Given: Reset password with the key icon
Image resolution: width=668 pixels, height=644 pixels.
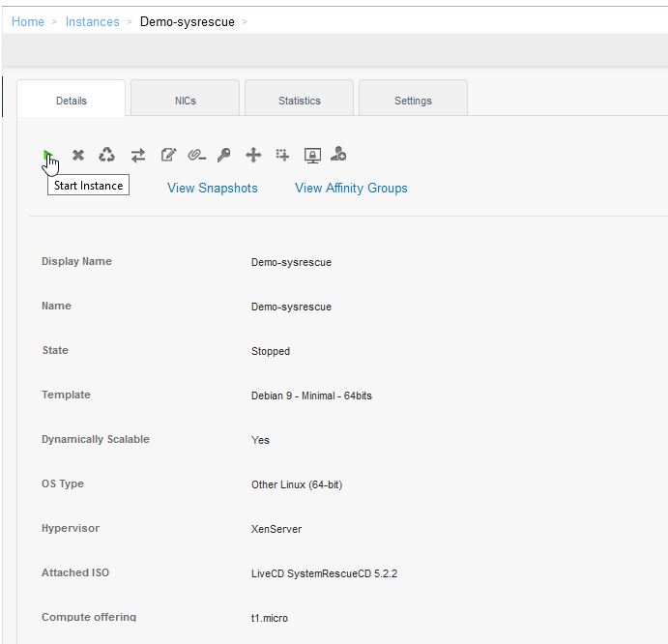Looking at the screenshot, I should [x=223, y=155].
